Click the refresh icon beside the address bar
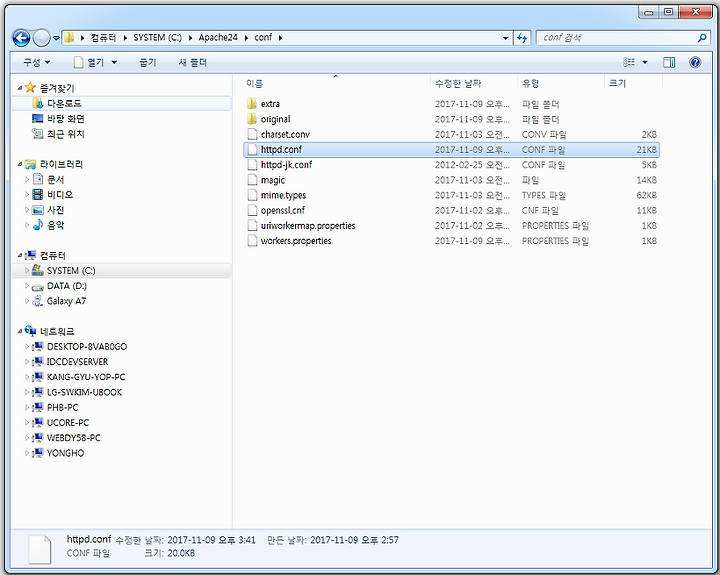Screen dimensions: 720x575 [x=522, y=38]
